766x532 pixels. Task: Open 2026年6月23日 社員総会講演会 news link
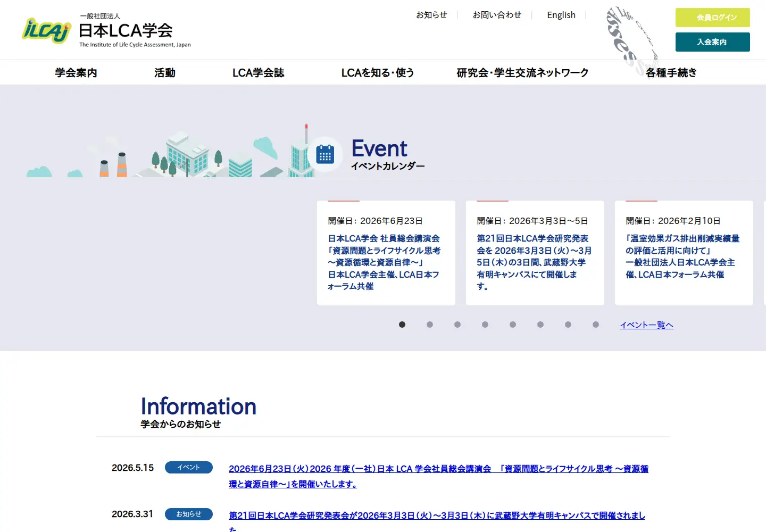[x=439, y=476]
